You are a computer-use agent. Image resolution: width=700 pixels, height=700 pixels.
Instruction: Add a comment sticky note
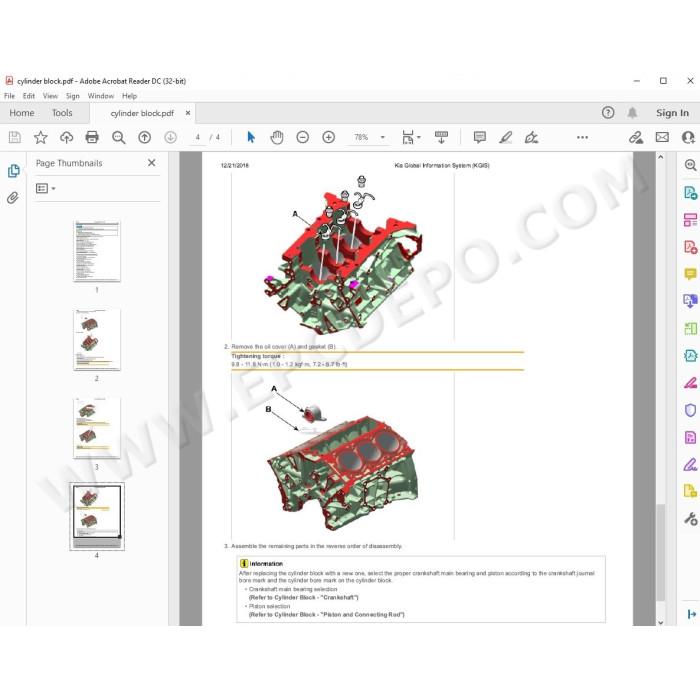tap(479, 137)
